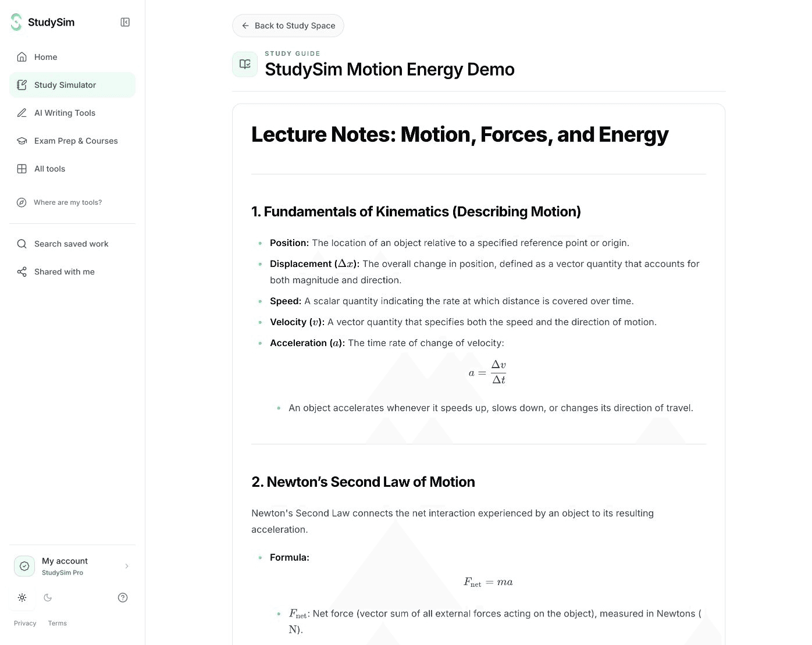The height and width of the screenshot is (645, 812).
Task: Click the All tools grid icon
Action: coord(22,169)
